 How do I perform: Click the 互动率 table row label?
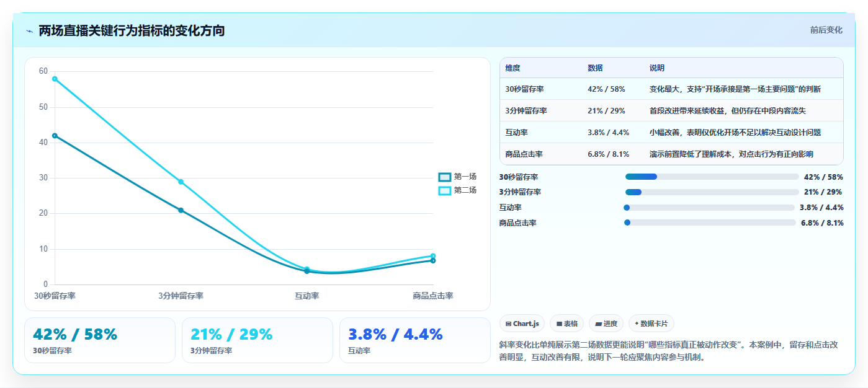point(516,132)
